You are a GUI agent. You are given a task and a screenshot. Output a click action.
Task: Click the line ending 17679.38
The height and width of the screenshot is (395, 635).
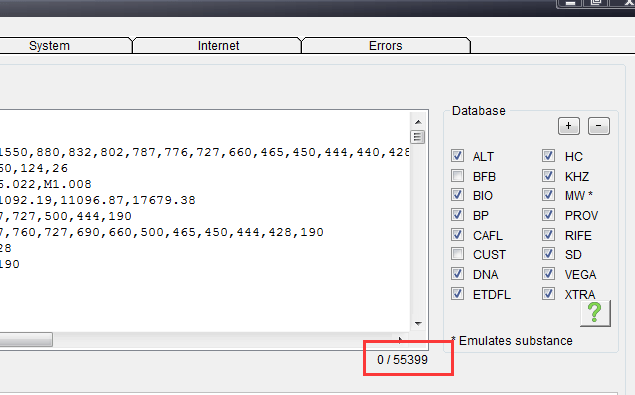98,200
